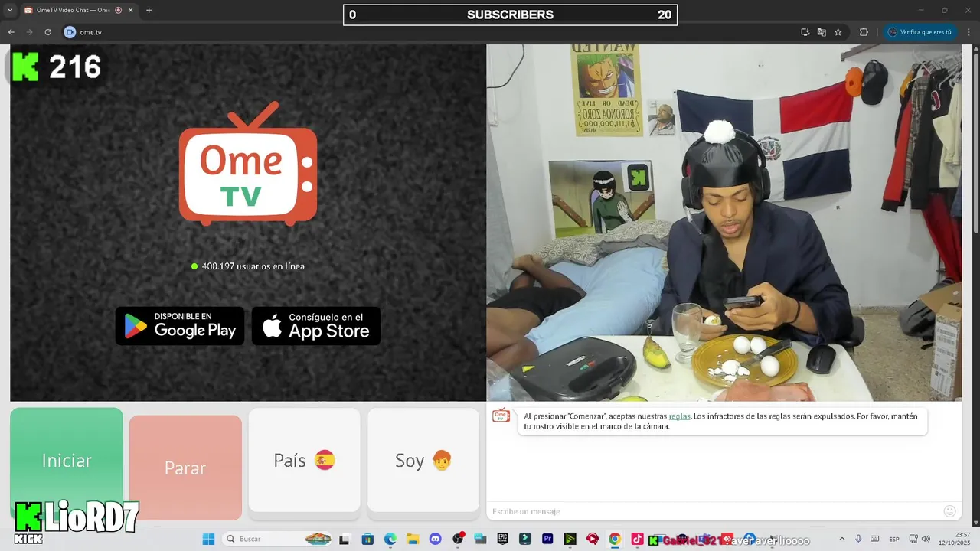Show hidden system tray icons
Viewport: 980px width, 551px height.
(x=842, y=539)
